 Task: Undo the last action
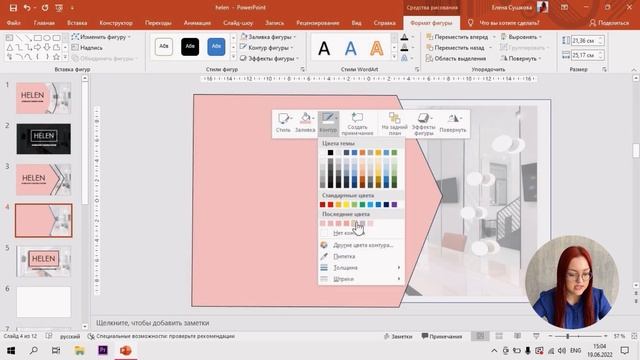[x=27, y=8]
